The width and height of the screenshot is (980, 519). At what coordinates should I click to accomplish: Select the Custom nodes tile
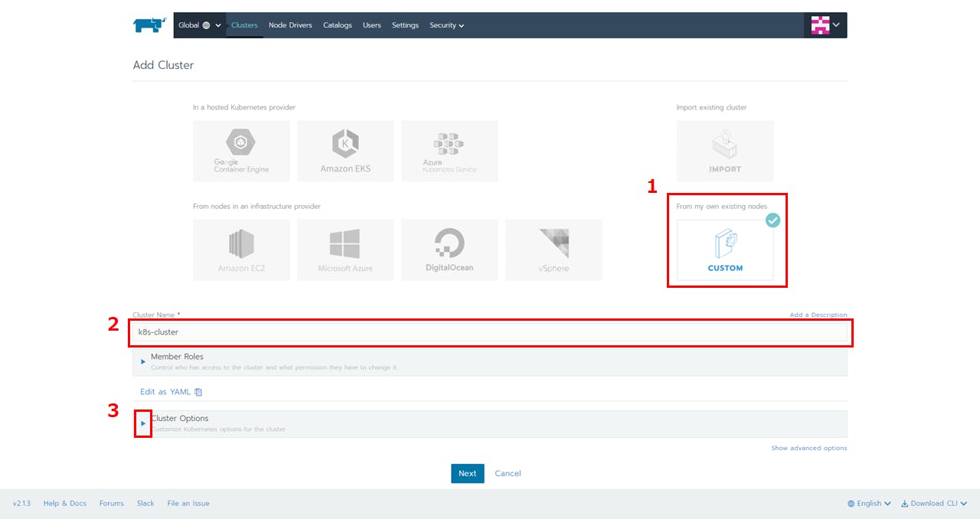tap(725, 250)
